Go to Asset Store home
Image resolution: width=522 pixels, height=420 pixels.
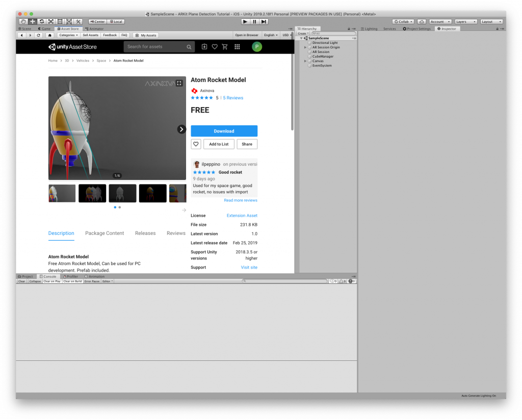(x=49, y=35)
